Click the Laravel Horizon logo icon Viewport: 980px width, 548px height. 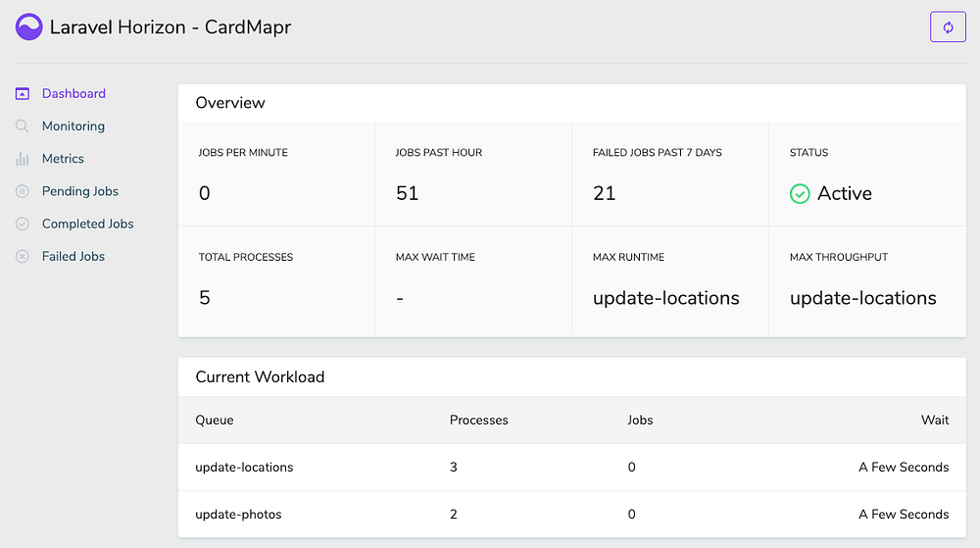tap(29, 26)
